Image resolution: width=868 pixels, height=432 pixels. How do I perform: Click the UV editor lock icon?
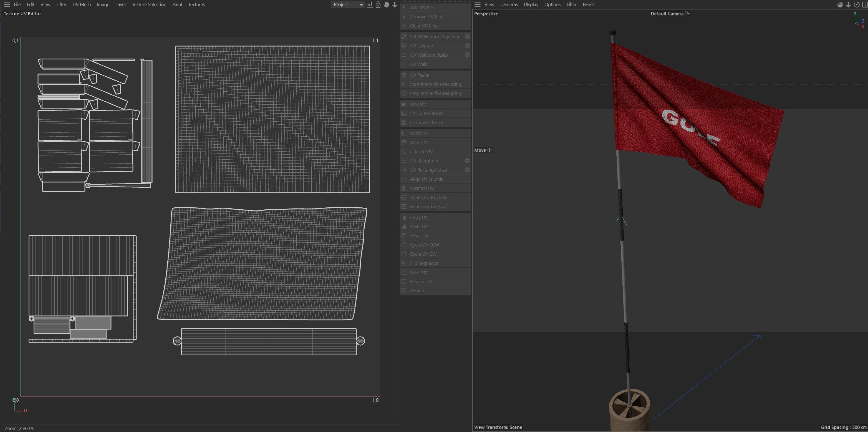[x=378, y=5]
